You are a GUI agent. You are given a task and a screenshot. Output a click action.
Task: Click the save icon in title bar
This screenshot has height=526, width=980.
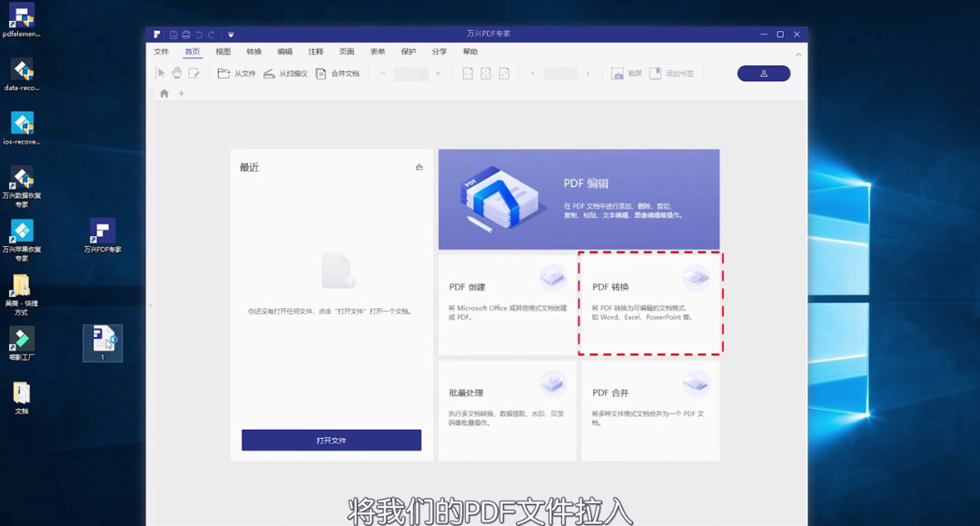[x=173, y=35]
